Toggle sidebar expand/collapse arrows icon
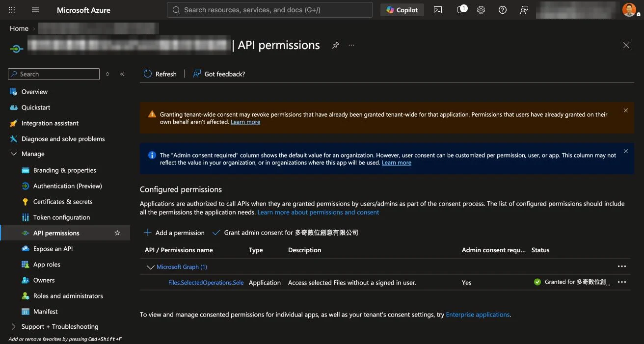Viewport: 644px width, 344px height. pyautogui.click(x=107, y=74)
